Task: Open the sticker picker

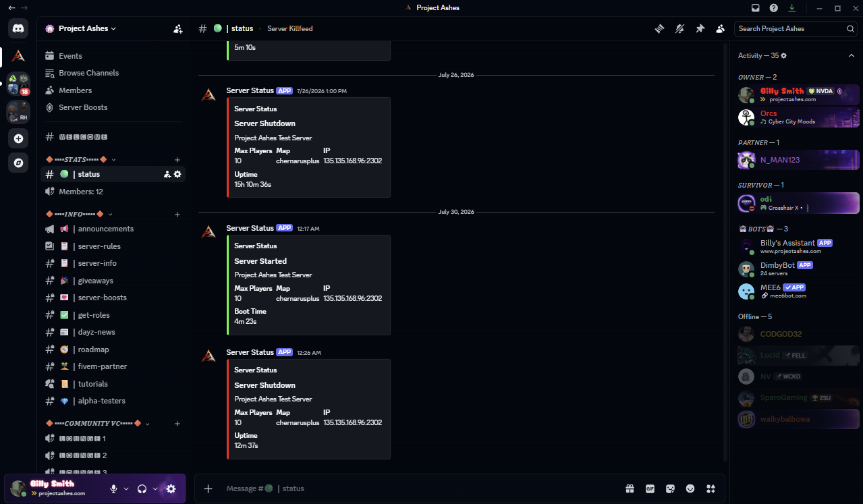Action: [x=670, y=488]
